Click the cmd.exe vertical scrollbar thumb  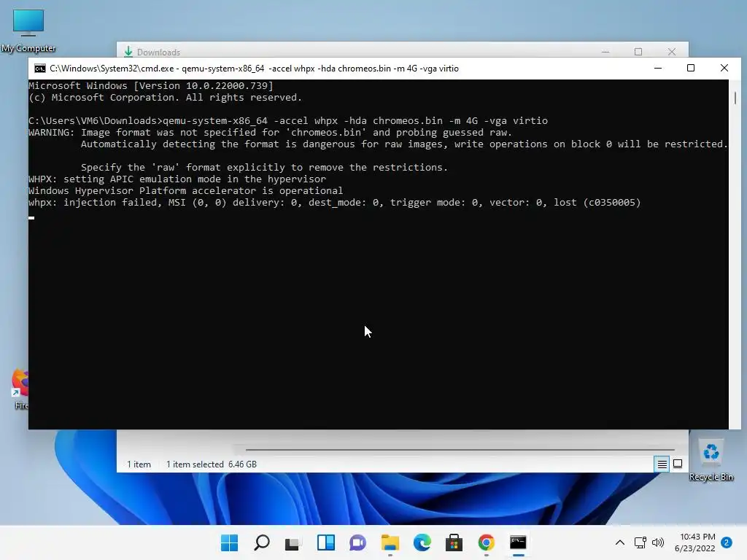[735, 98]
